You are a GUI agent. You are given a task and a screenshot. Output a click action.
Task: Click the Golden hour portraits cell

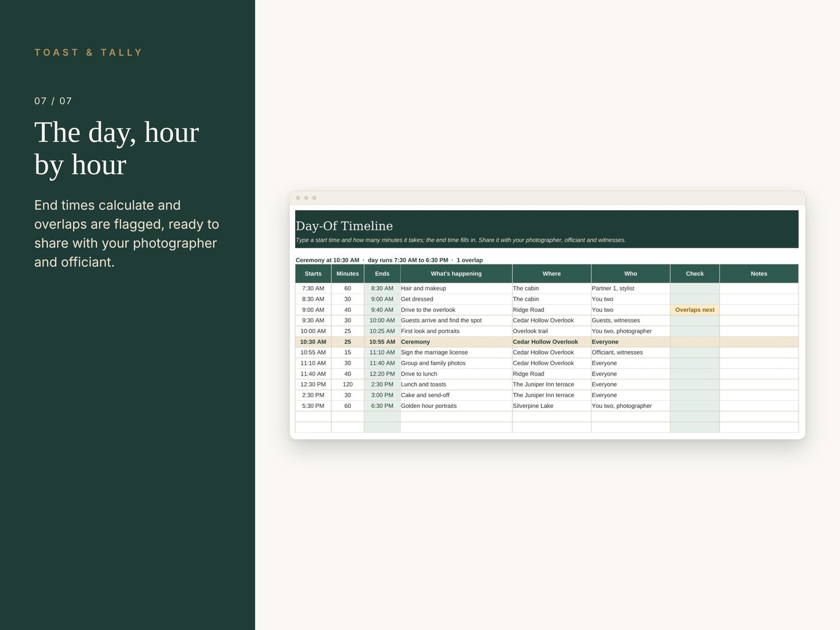pyautogui.click(x=456, y=406)
